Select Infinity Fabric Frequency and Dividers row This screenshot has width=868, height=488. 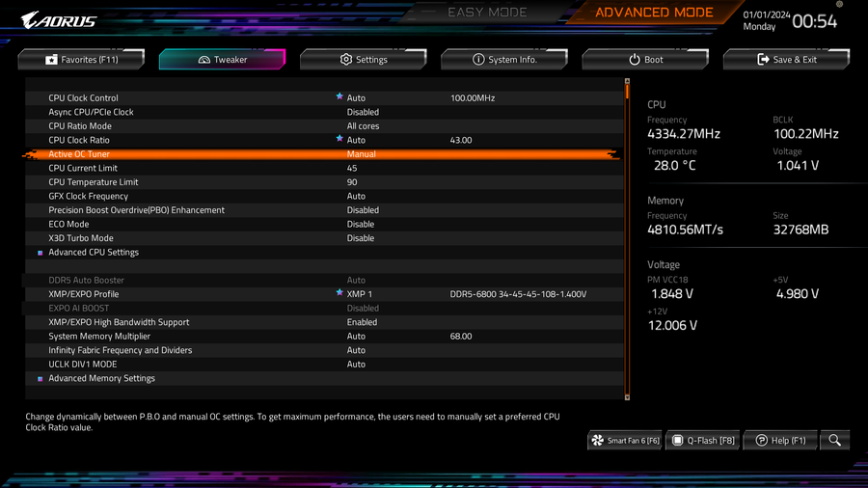[324, 350]
